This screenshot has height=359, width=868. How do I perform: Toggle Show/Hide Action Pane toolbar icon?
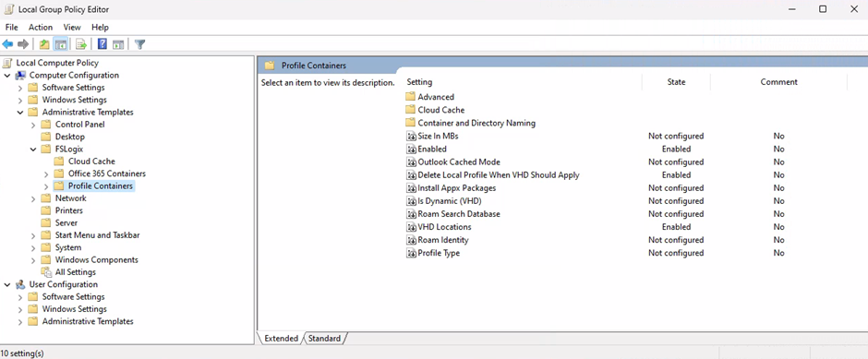coord(118,44)
